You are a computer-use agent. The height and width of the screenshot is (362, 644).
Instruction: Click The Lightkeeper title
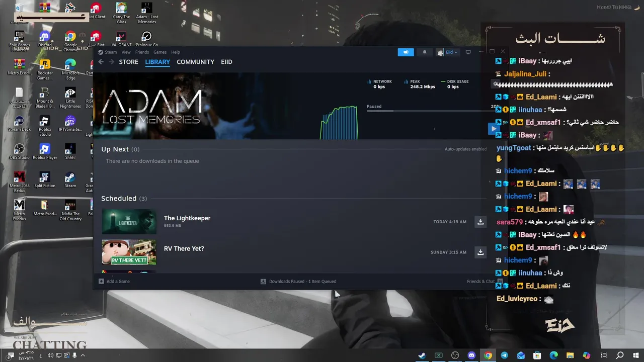[187, 218]
